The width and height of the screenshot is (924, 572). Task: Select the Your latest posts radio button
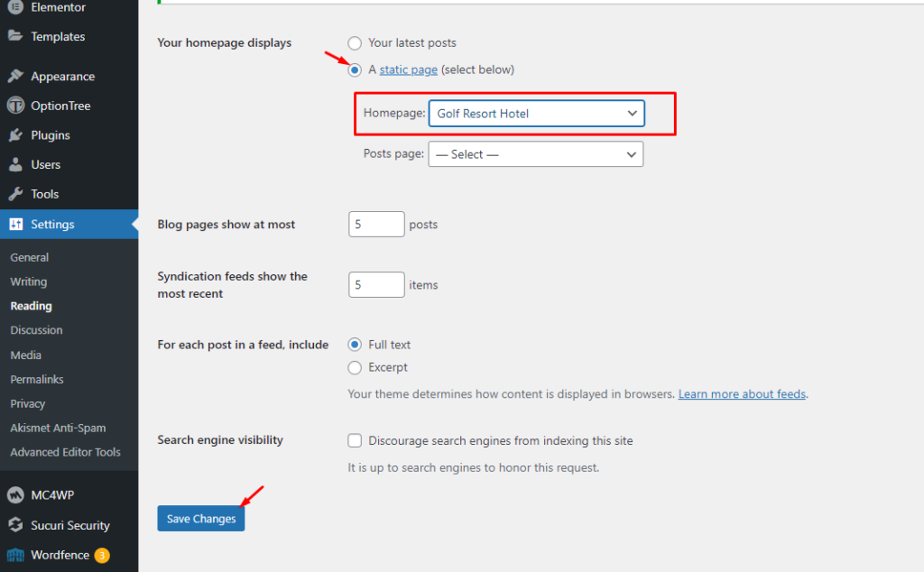coord(355,42)
